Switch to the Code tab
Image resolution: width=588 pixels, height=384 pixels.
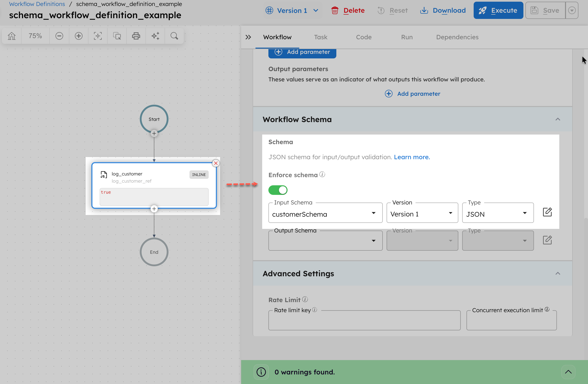point(364,37)
